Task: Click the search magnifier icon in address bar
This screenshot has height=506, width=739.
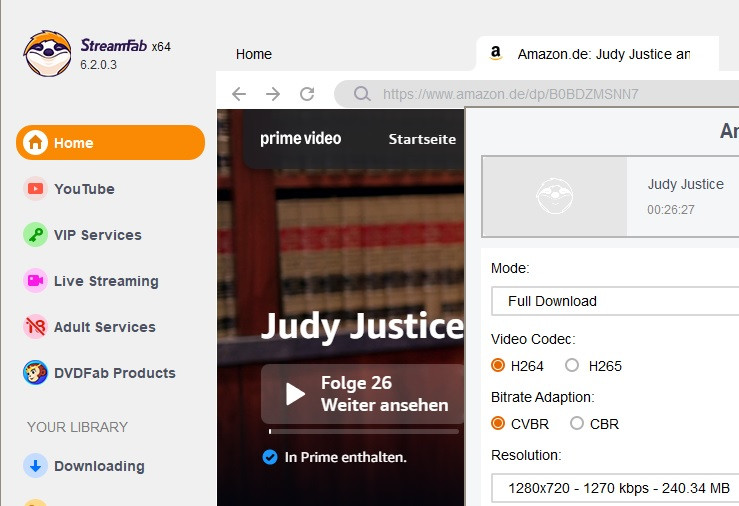Action: (362, 94)
